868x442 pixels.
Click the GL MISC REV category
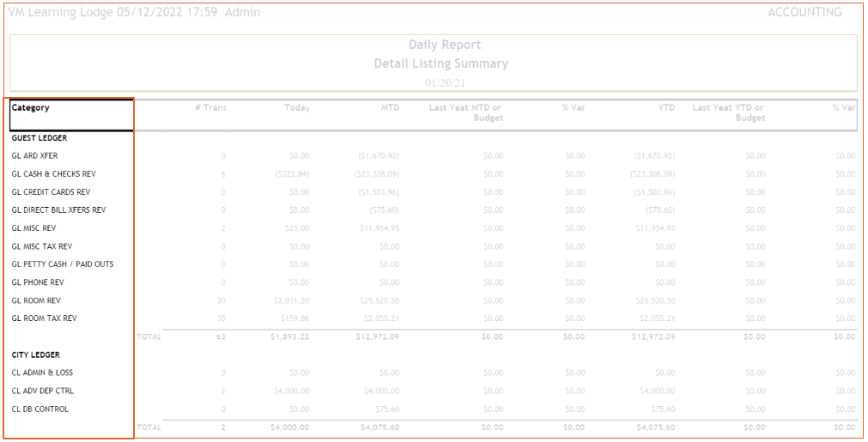[x=34, y=228]
